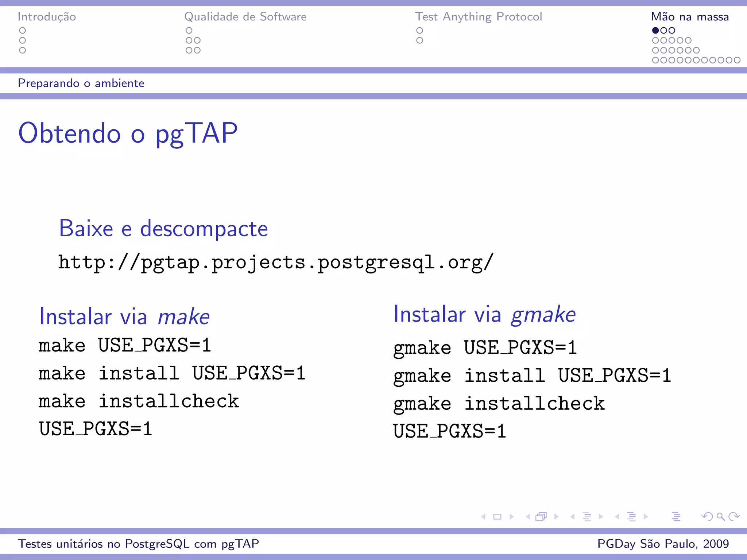Select the top circle under Qualidade de Software
Screen dimensions: 747x560
(x=189, y=30)
